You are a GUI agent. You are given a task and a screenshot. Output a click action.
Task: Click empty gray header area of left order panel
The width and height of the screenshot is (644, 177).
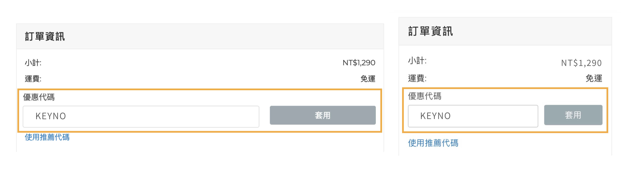point(225,37)
